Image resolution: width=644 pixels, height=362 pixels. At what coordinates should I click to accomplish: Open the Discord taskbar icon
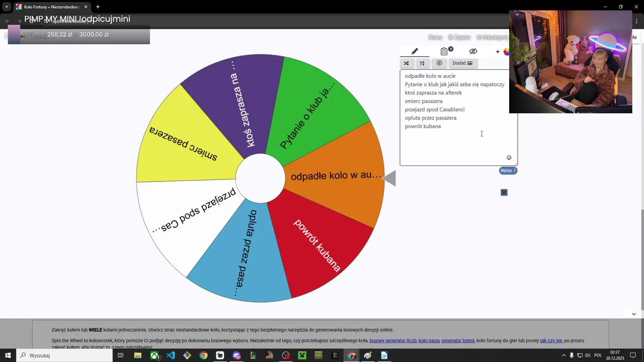click(x=236, y=355)
